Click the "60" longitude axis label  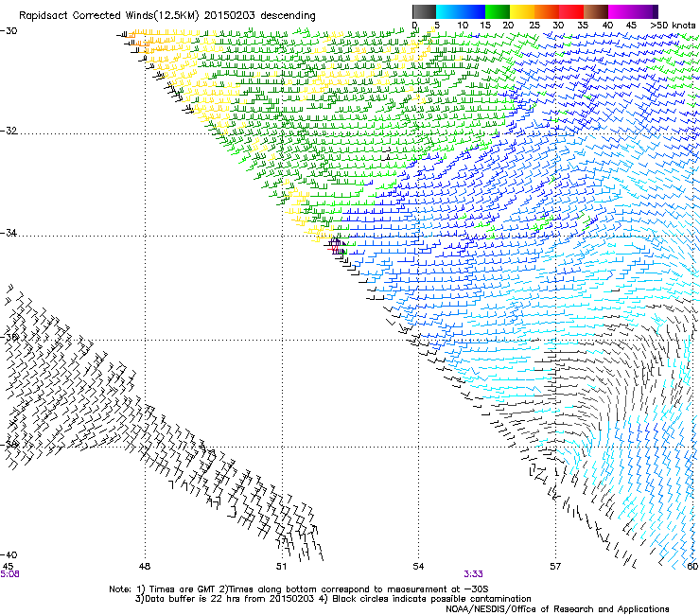click(692, 567)
